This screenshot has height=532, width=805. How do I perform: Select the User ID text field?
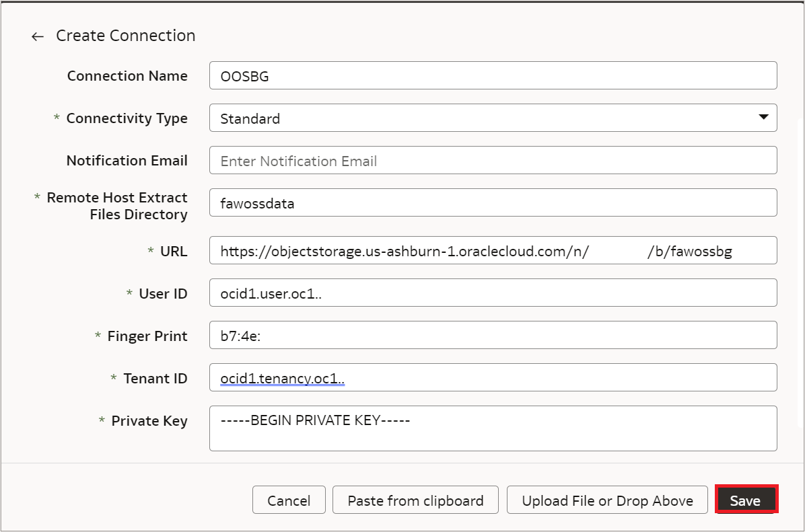click(x=493, y=294)
